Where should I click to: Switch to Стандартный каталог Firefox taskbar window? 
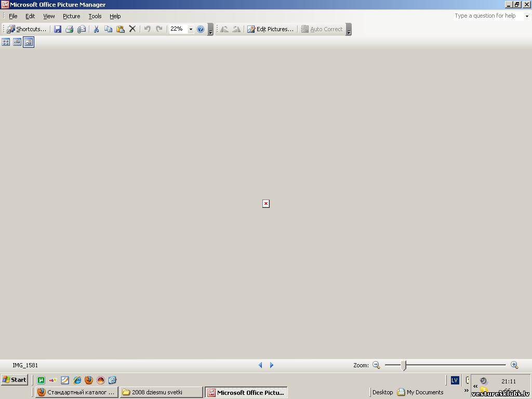tap(77, 392)
